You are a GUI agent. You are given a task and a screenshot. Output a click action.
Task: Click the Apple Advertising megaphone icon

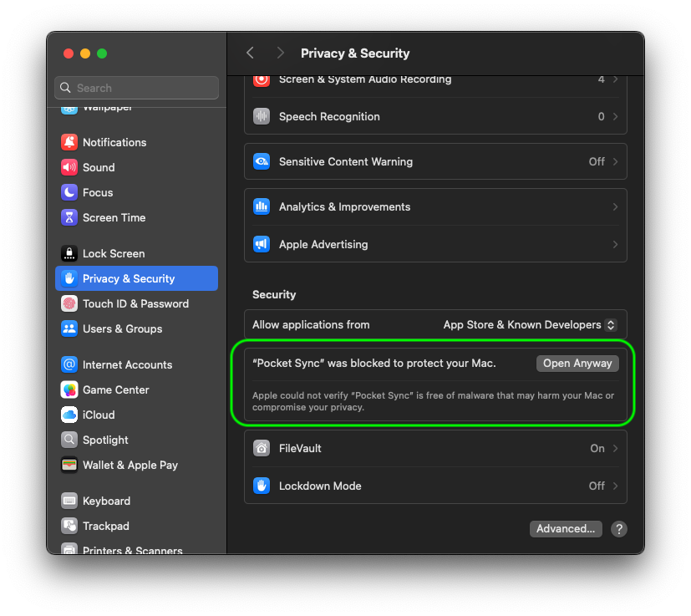[x=262, y=244]
